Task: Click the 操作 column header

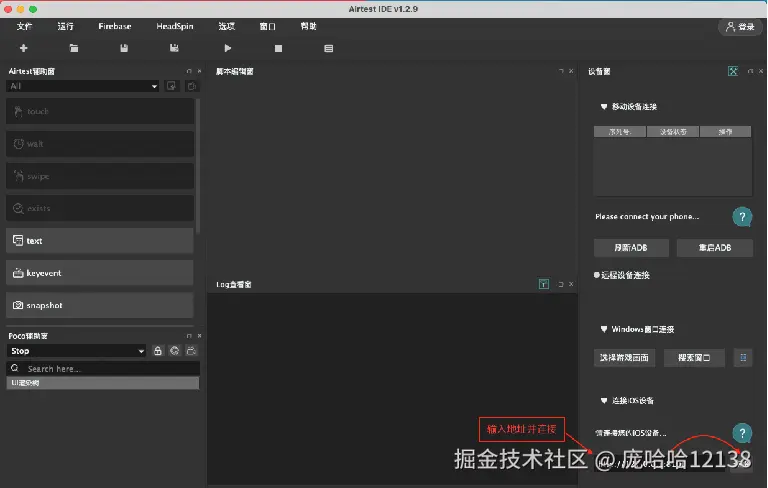Action: click(725, 132)
